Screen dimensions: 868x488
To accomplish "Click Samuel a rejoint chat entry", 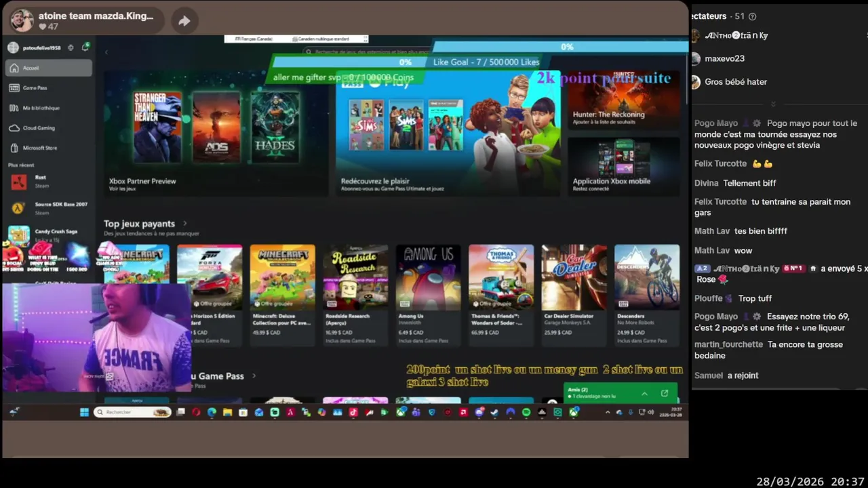I will click(x=726, y=375).
